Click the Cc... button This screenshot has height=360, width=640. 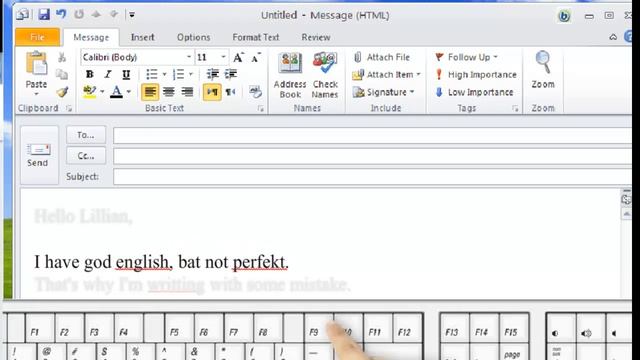(86, 156)
